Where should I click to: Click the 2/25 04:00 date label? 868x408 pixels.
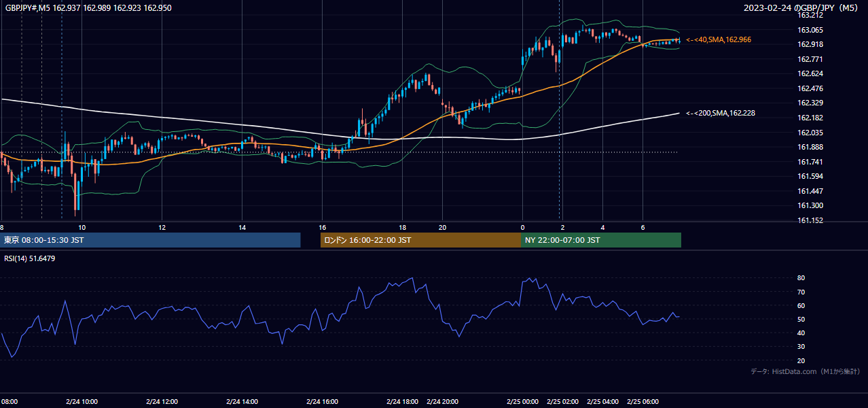[x=602, y=401]
